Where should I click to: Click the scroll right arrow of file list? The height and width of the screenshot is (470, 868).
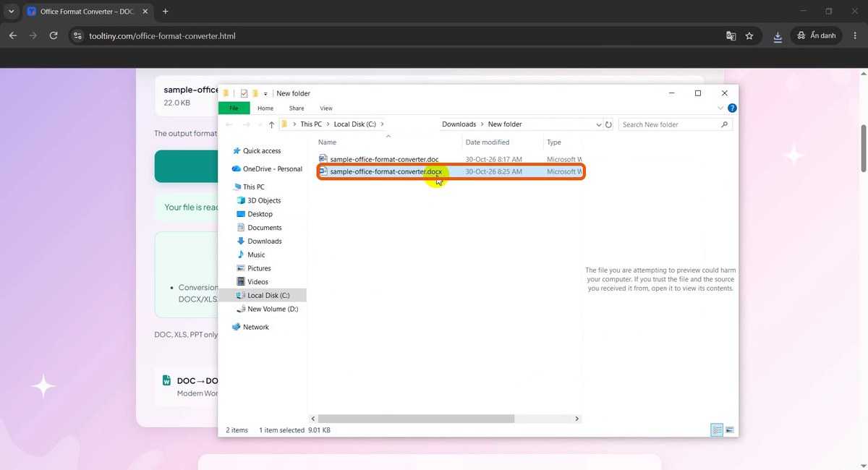pos(576,419)
